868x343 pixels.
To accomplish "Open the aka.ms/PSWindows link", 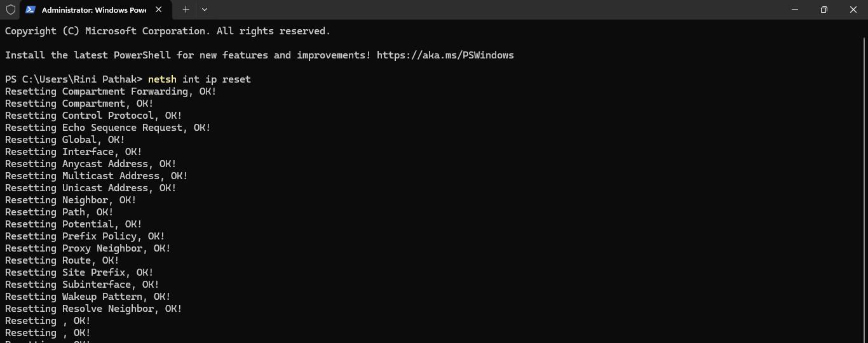I will 445,55.
